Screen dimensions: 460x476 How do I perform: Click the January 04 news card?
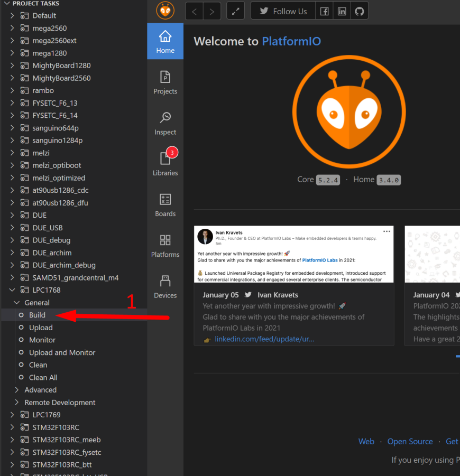[433, 285]
